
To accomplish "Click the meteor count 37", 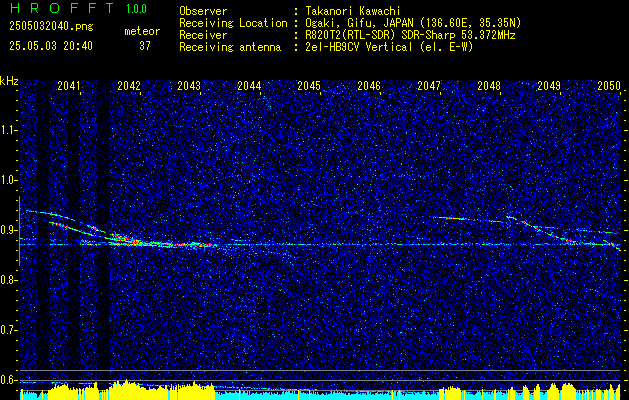I will (145, 46).
